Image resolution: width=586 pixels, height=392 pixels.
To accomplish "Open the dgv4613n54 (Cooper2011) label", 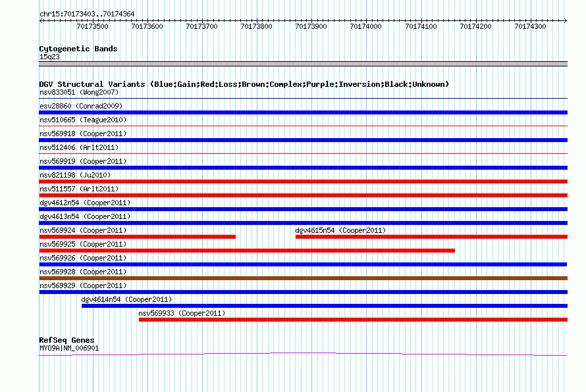I will [x=85, y=216].
